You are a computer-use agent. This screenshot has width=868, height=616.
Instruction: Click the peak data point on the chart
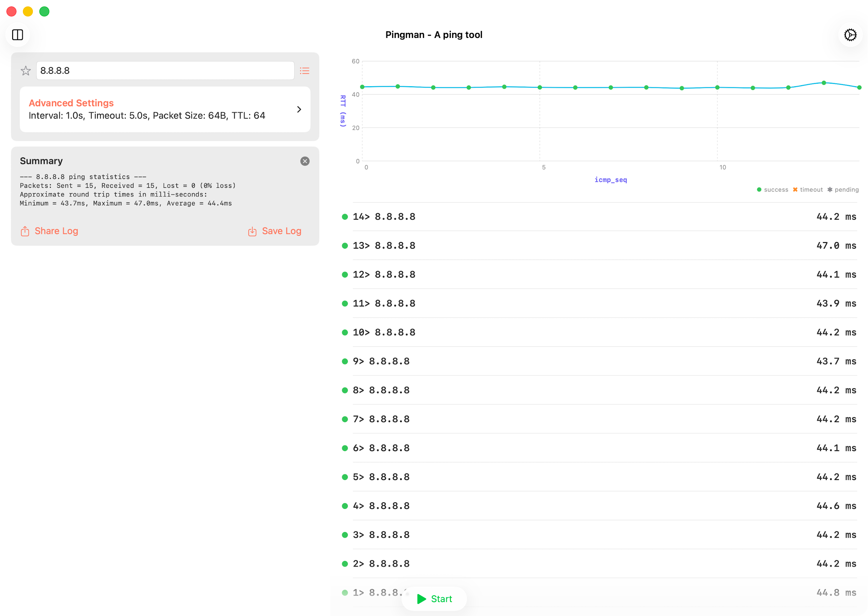pyautogui.click(x=824, y=83)
